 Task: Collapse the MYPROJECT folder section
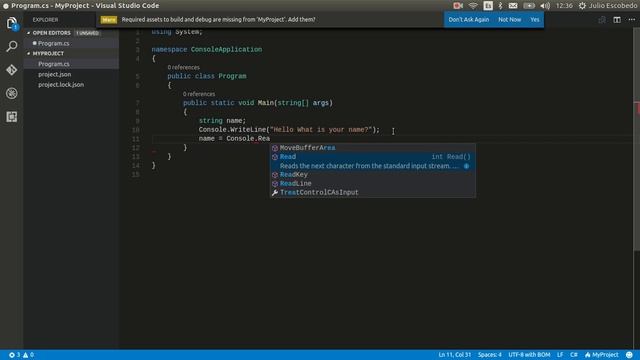(x=45, y=53)
